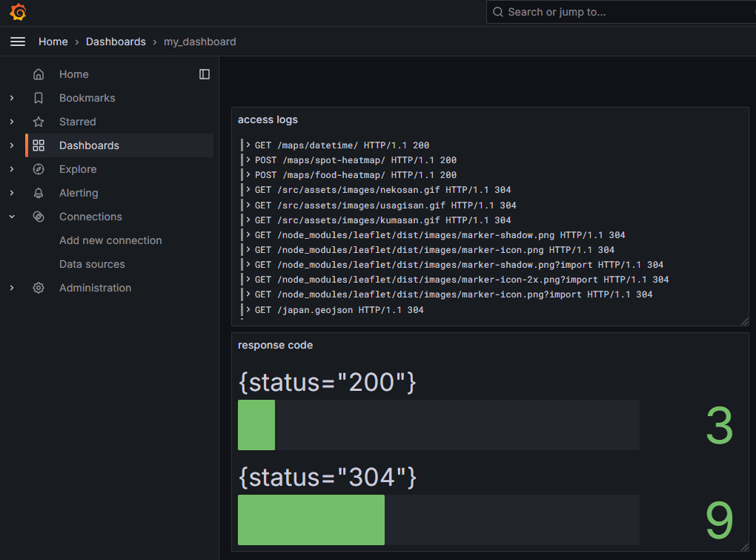756x560 pixels.
Task: Click the Administration gear icon
Action: click(x=39, y=288)
